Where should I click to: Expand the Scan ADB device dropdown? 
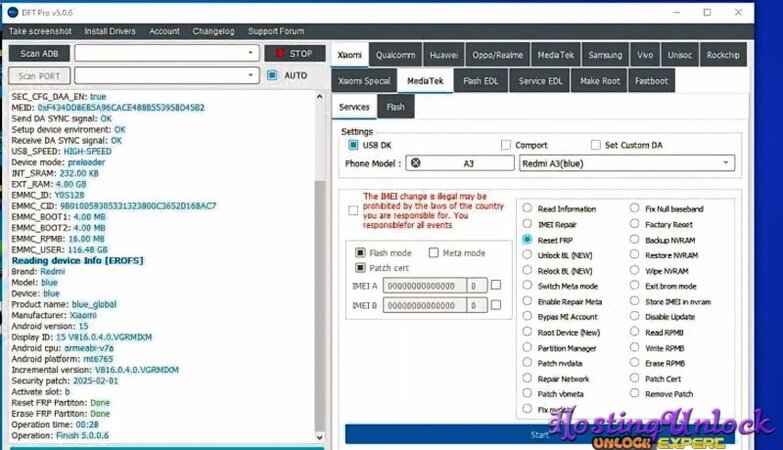250,53
